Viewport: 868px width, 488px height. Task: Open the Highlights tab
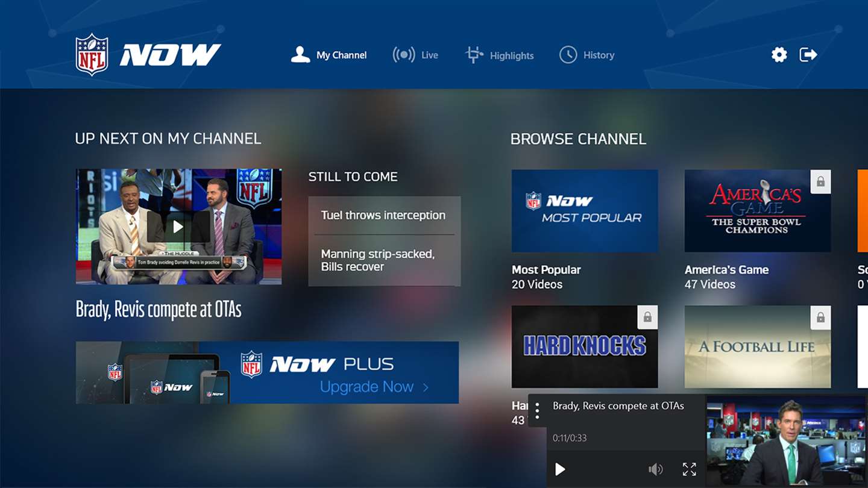(x=500, y=55)
